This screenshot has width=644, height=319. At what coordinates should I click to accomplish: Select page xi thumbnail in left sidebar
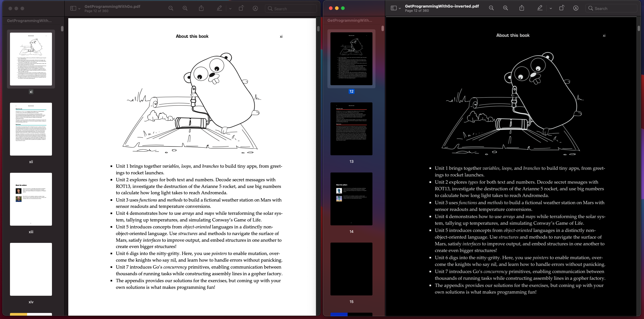click(x=31, y=59)
